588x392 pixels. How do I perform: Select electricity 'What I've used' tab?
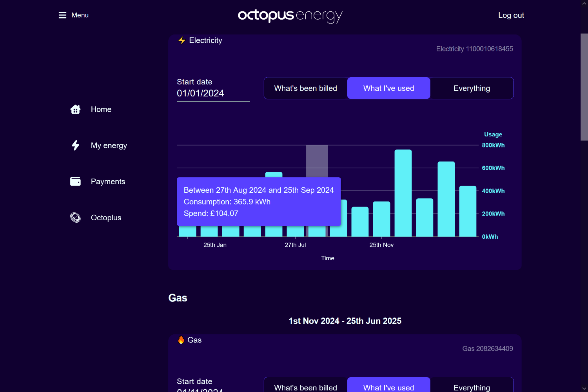(x=388, y=88)
